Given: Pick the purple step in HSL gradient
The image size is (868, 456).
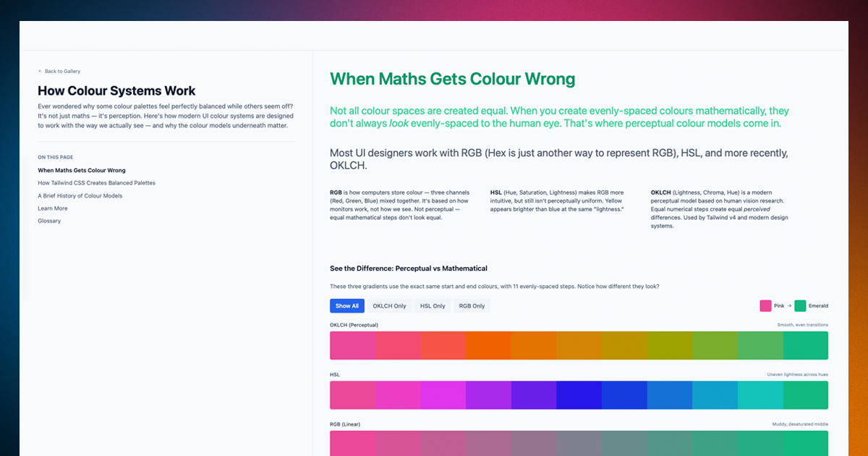Looking at the screenshot, I should 488,395.
